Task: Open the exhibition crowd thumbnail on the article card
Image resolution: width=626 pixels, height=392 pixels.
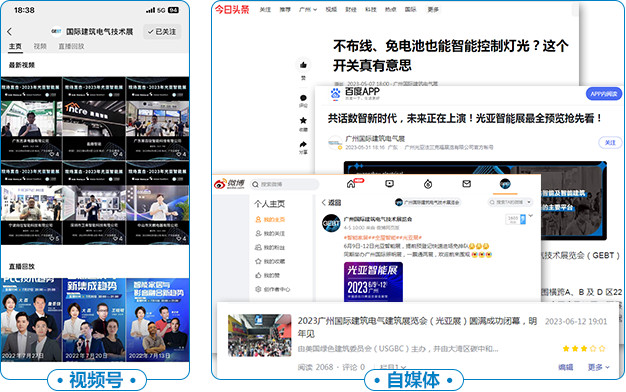Action: point(260,335)
